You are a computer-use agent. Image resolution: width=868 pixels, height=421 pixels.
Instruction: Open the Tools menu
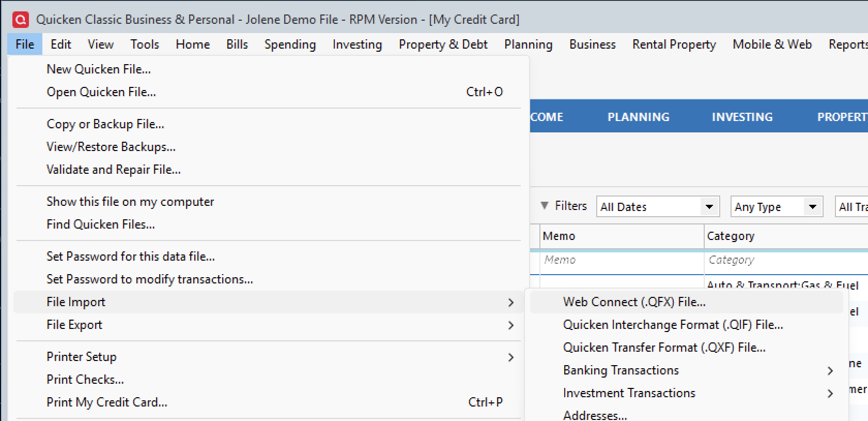click(145, 44)
